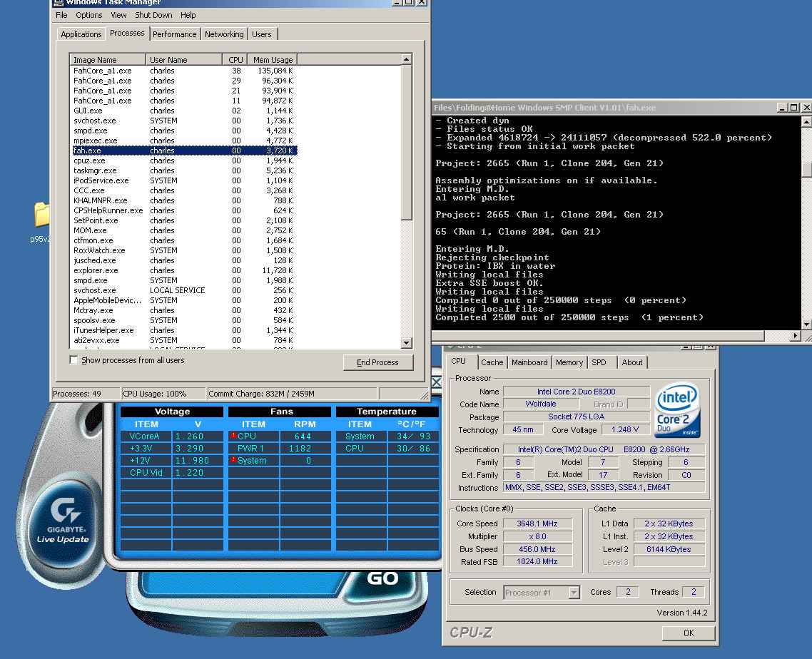Select the iPodService.exe process row
812x659 pixels.
[x=184, y=180]
